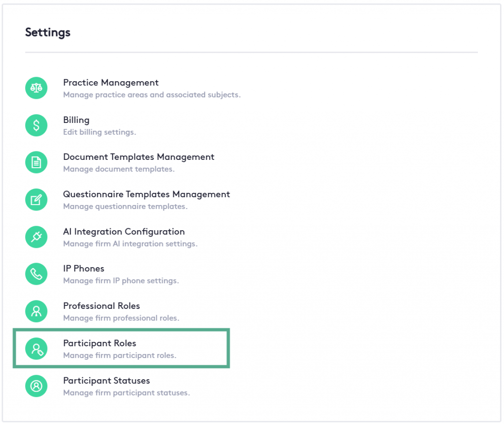504x424 pixels.
Task: Click the document icon for Document Templates
Action: 36,162
